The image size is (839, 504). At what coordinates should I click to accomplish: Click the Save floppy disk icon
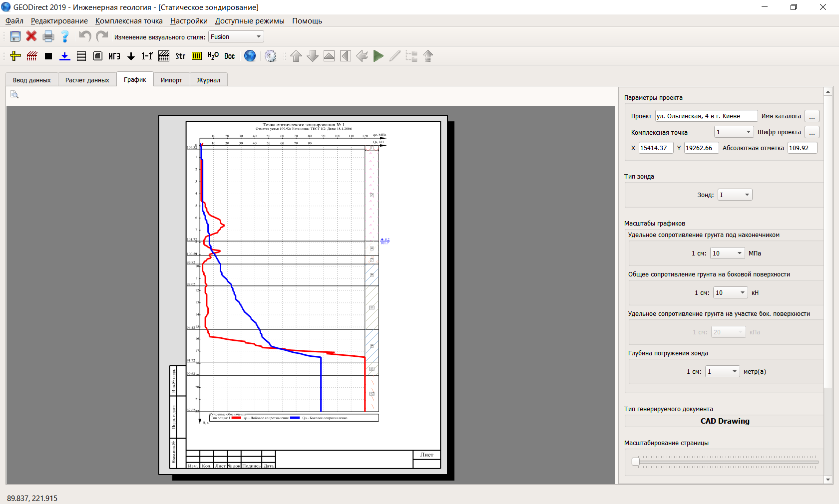[15, 36]
